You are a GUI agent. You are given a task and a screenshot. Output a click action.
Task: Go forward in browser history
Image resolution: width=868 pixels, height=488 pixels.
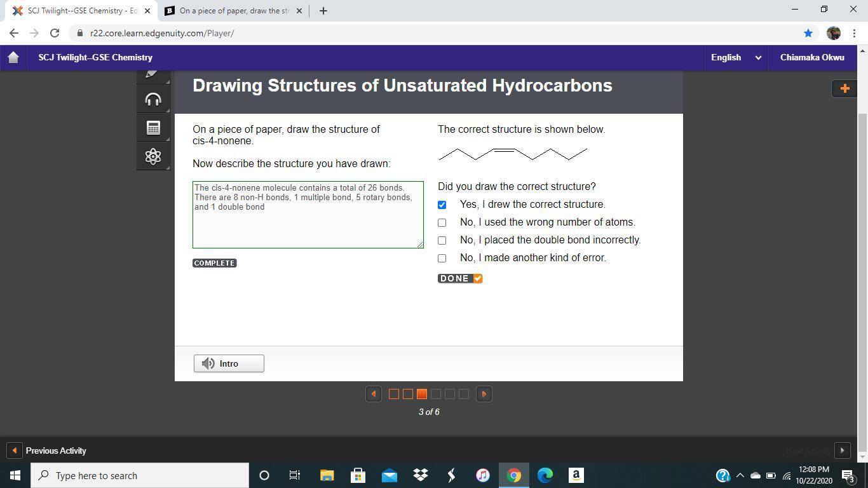[34, 33]
